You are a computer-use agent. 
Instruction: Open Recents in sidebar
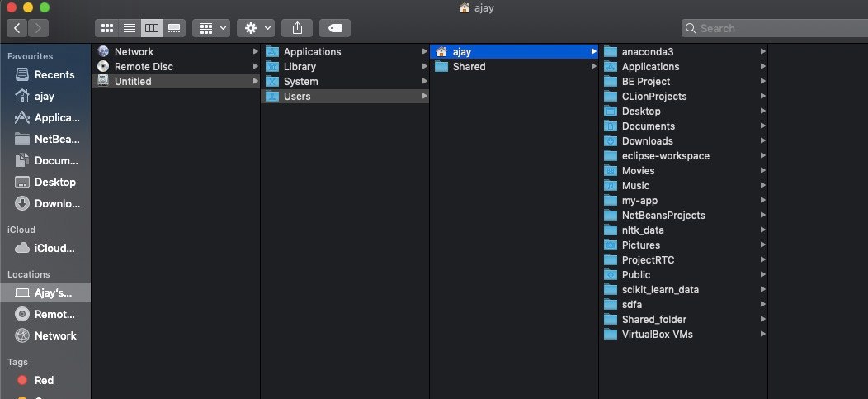pos(45,75)
